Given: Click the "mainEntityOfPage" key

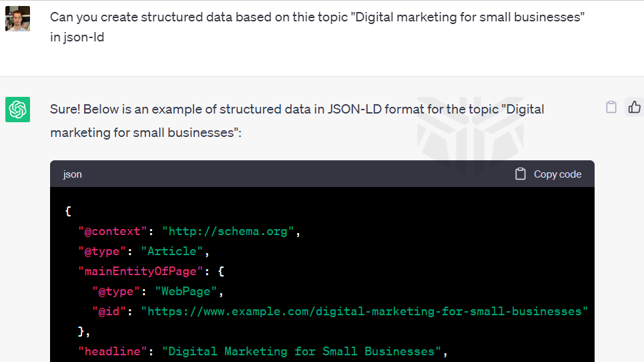Looking at the screenshot, I should click(140, 272).
